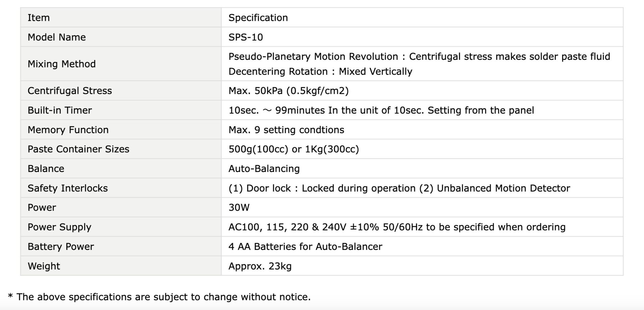
Task: Select the 'Model Name' row label
Action: pyautogui.click(x=56, y=37)
